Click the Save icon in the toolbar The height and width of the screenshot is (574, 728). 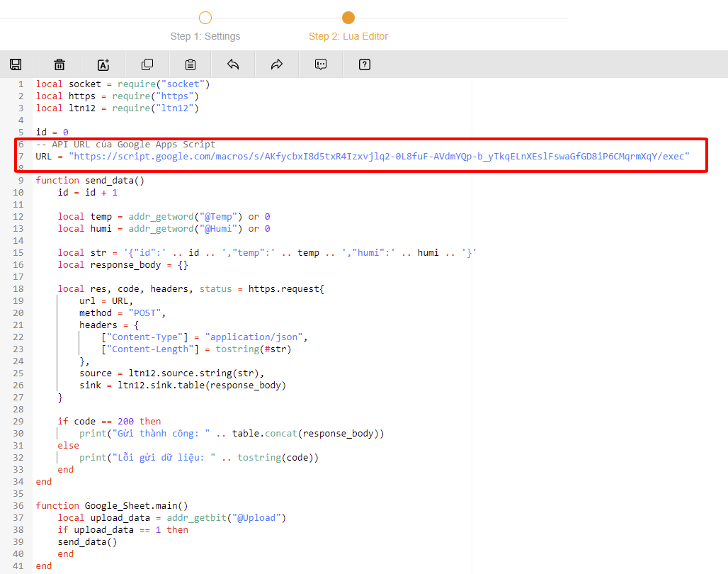tap(16, 64)
